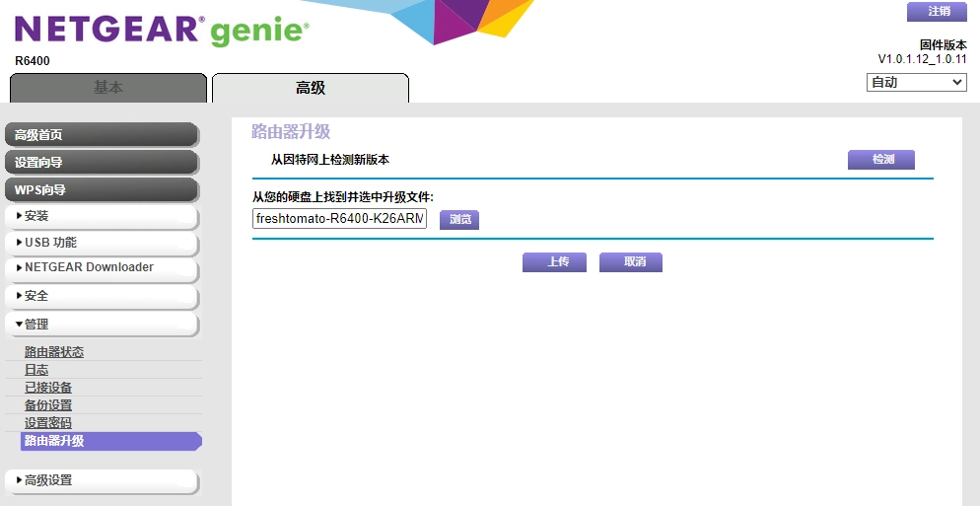Click the 检测 button
This screenshot has height=506, width=980.
[881, 160]
